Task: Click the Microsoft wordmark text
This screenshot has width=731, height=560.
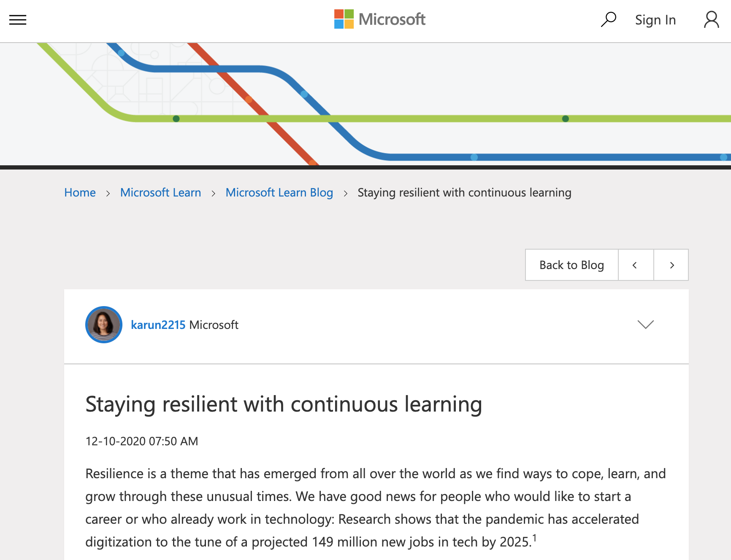Action: [x=392, y=19]
